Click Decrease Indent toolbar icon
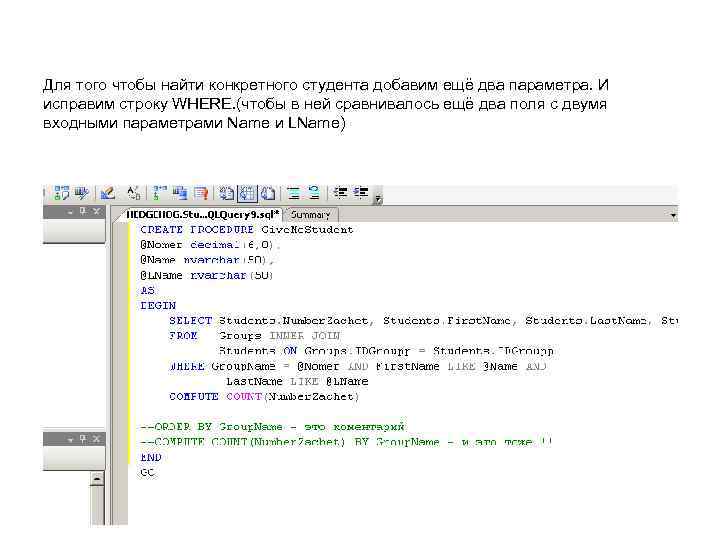This screenshot has height=540, width=720. click(341, 193)
